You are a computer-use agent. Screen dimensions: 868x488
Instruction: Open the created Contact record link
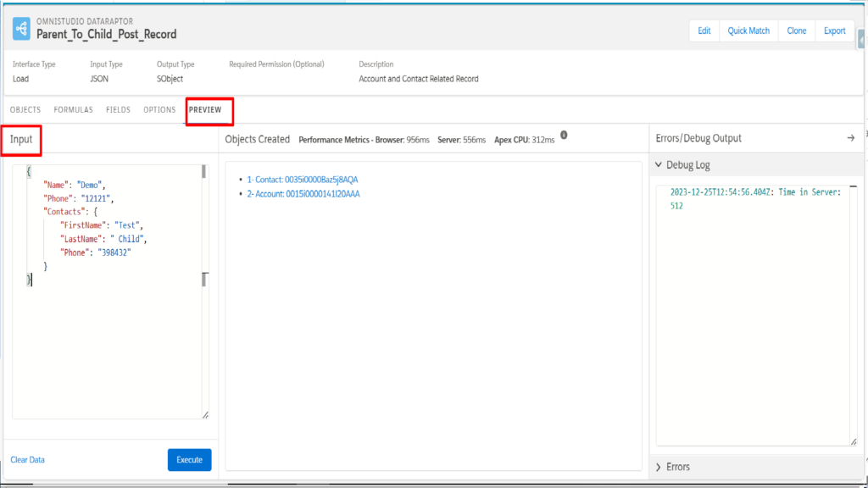point(303,180)
